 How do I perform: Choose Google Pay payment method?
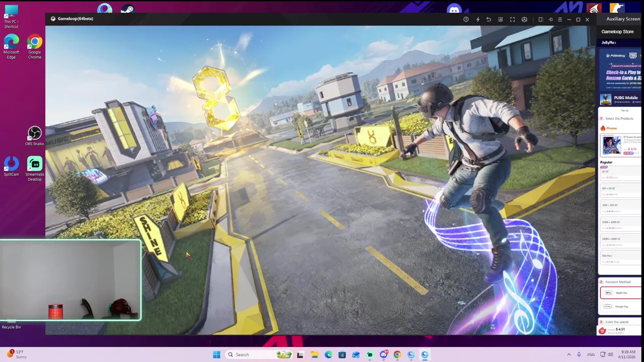pyautogui.click(x=620, y=306)
